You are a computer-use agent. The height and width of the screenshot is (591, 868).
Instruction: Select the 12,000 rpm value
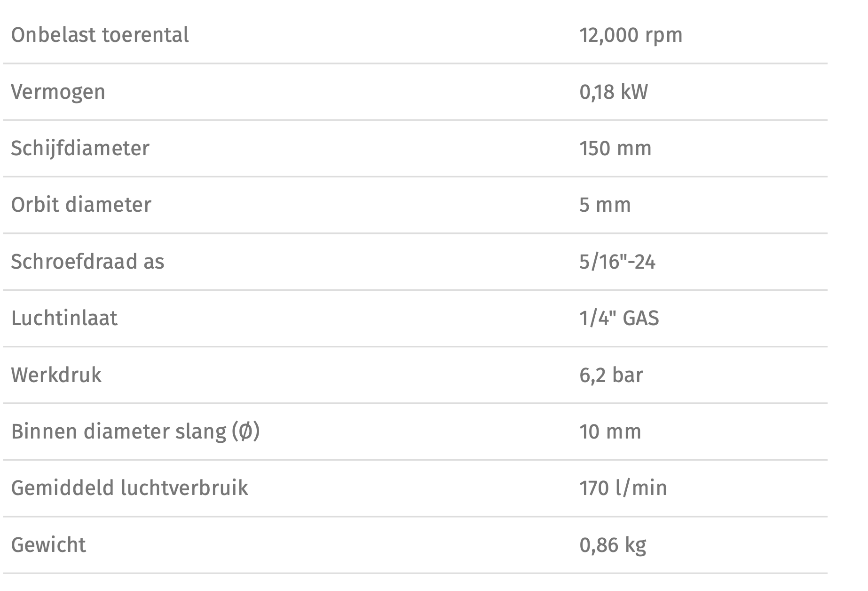tap(631, 35)
